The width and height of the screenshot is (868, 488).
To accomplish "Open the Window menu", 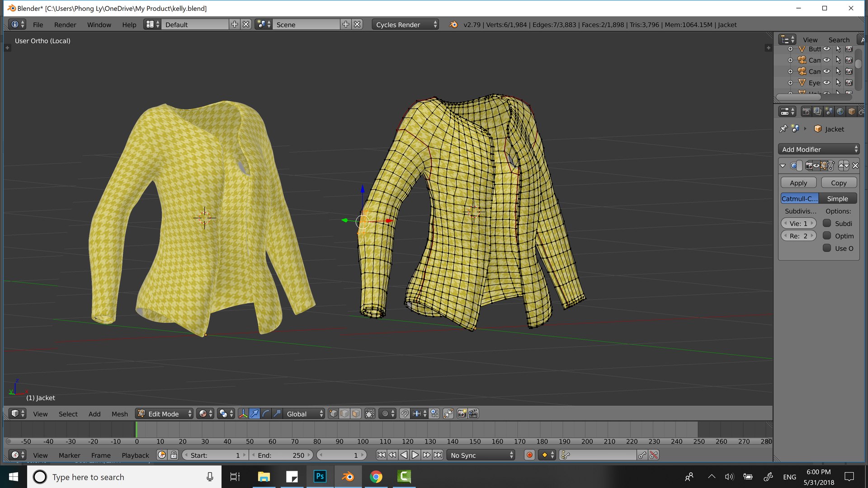I will click(99, 25).
